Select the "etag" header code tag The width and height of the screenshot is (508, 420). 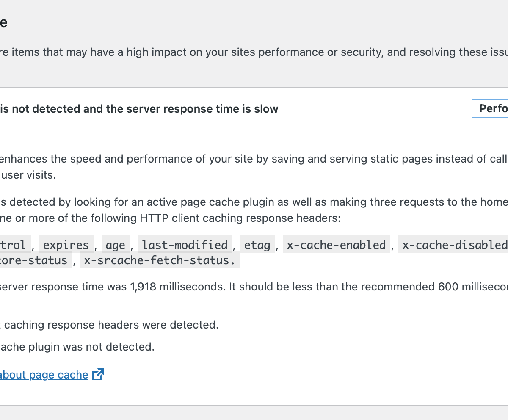[257, 245]
